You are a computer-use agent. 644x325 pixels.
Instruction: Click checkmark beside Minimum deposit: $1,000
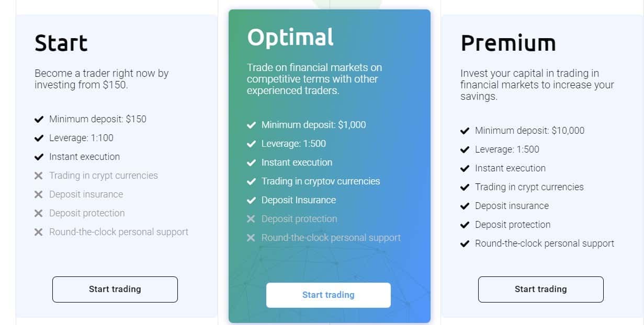251,125
